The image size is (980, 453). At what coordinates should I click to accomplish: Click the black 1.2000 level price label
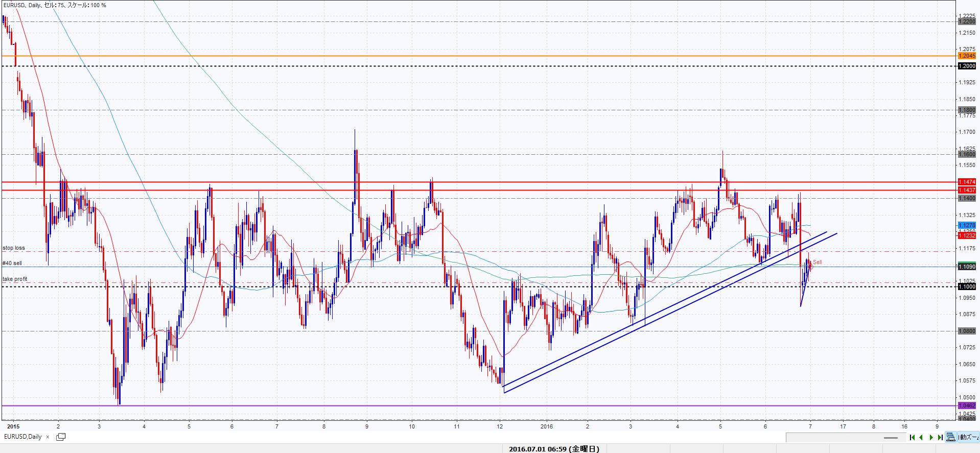[x=967, y=66]
